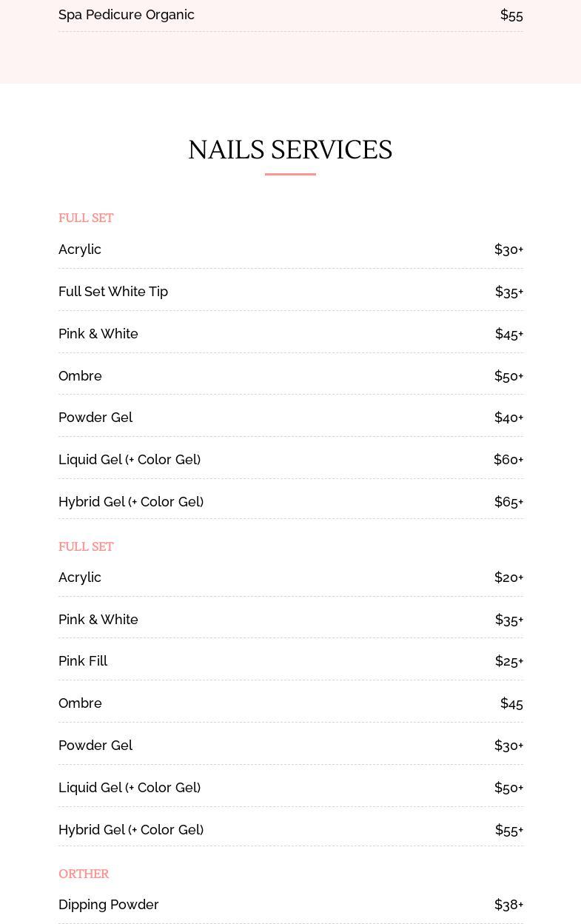The image size is (581, 924).
Task: Click the ORTHER category label
Action: point(84,874)
